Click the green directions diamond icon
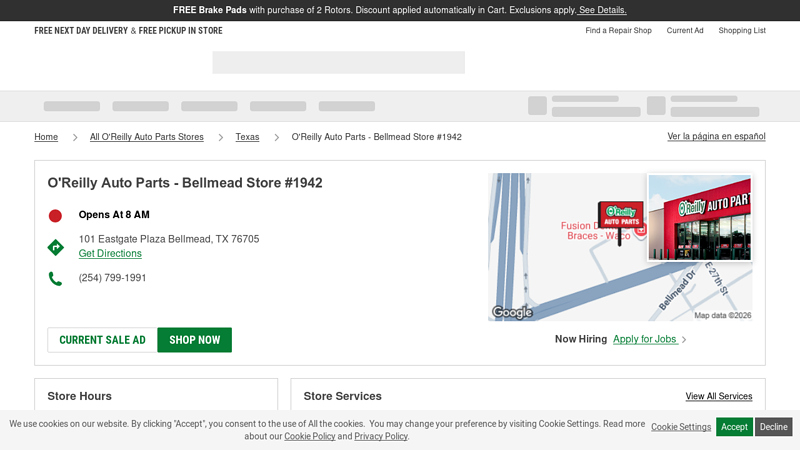 pyautogui.click(x=56, y=247)
